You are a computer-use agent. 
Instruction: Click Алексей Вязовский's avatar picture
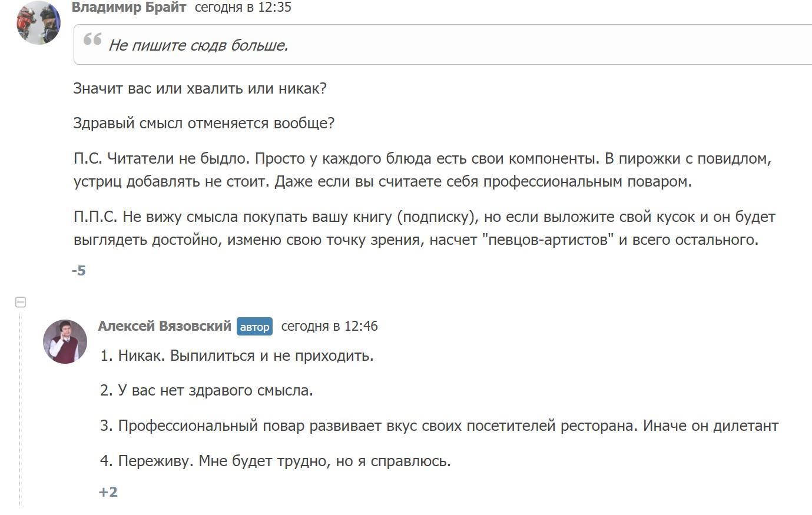(65, 341)
